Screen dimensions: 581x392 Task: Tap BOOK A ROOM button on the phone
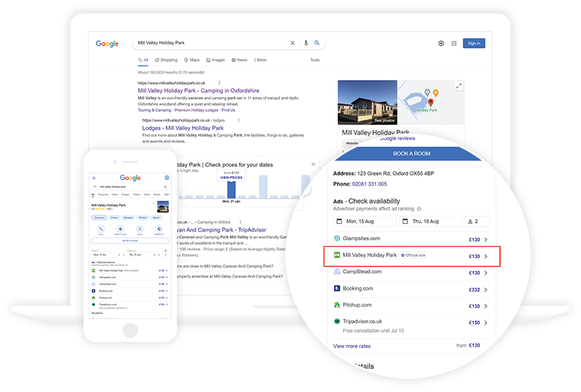(x=130, y=240)
